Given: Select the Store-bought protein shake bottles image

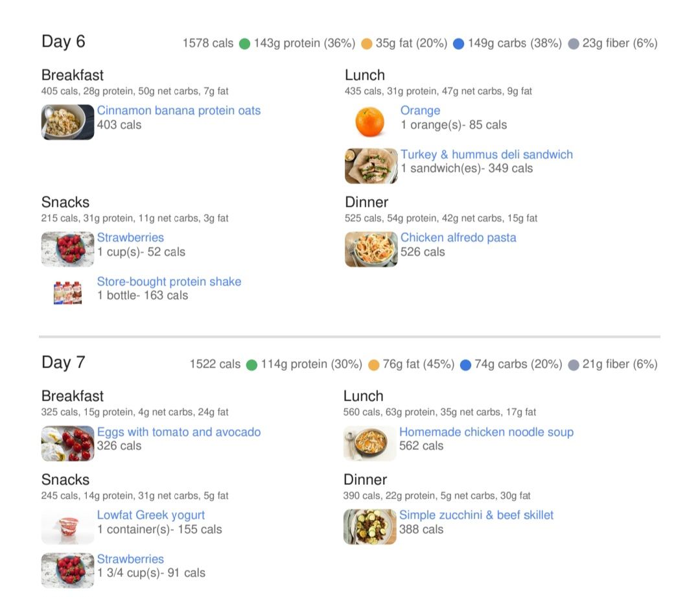Looking at the screenshot, I should click(x=67, y=292).
